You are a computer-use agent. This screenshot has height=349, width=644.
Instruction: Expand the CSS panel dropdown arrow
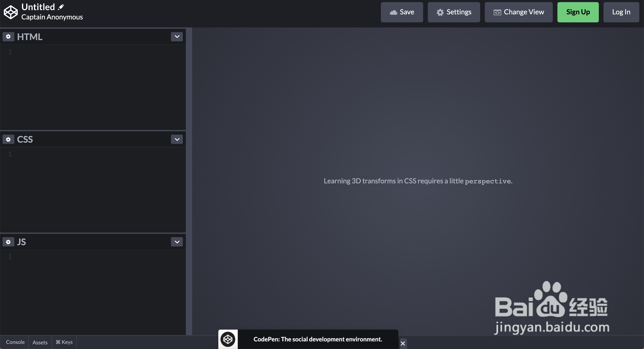177,139
